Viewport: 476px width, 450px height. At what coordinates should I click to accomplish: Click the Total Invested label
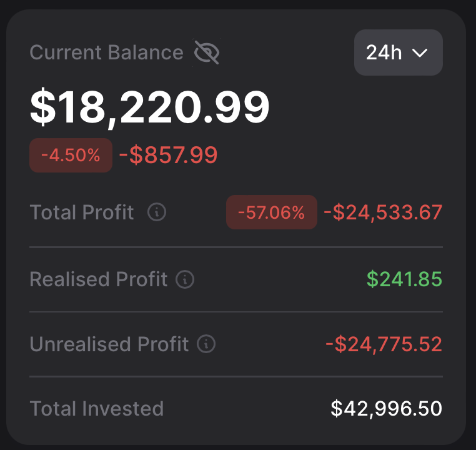tap(97, 409)
